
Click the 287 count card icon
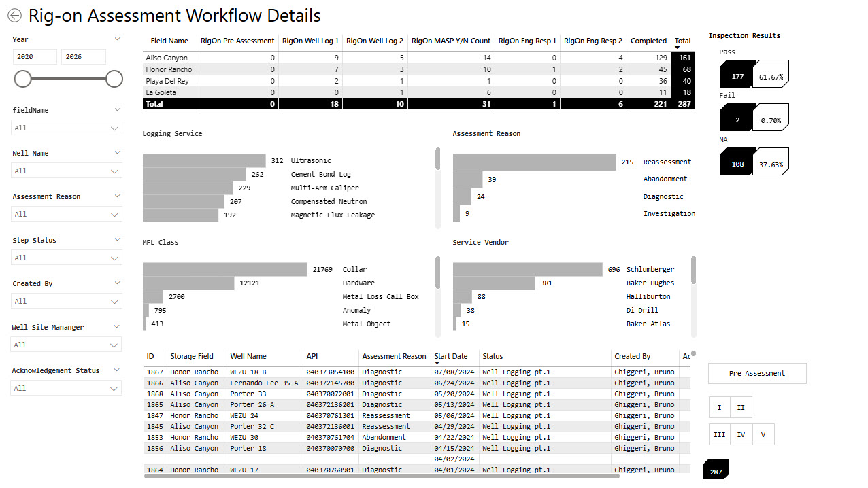[x=716, y=469]
